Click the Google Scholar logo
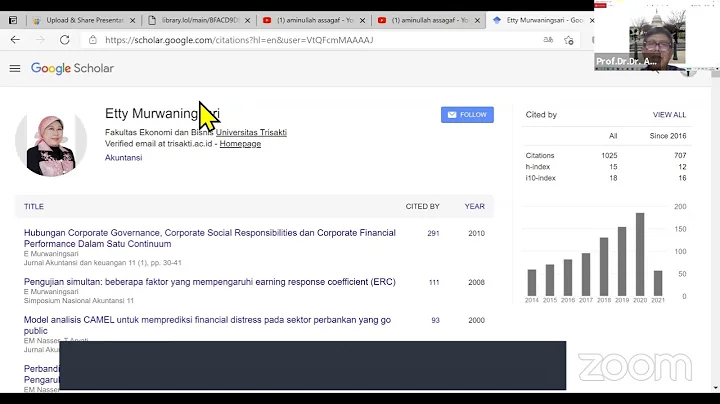The image size is (720, 404). (x=72, y=68)
